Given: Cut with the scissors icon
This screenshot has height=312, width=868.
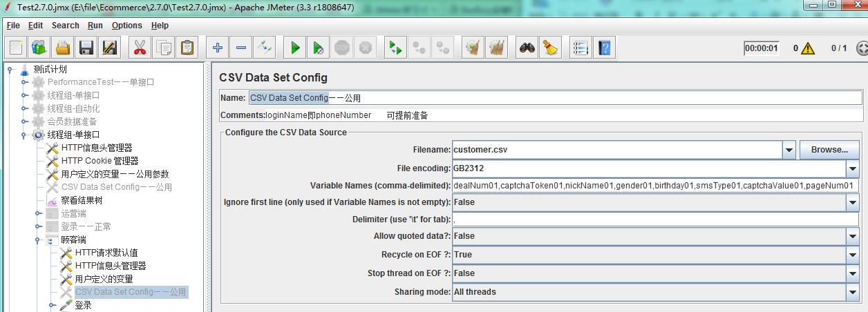Looking at the screenshot, I should click(140, 48).
